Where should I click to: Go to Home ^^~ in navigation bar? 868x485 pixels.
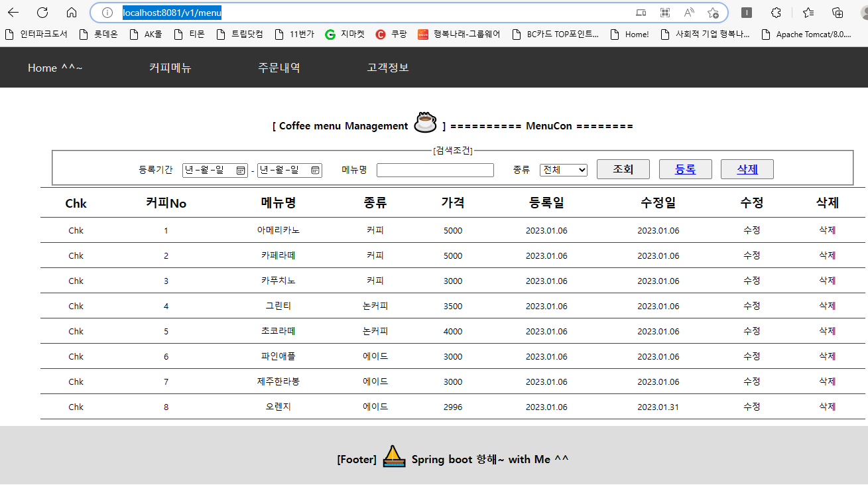pos(55,68)
